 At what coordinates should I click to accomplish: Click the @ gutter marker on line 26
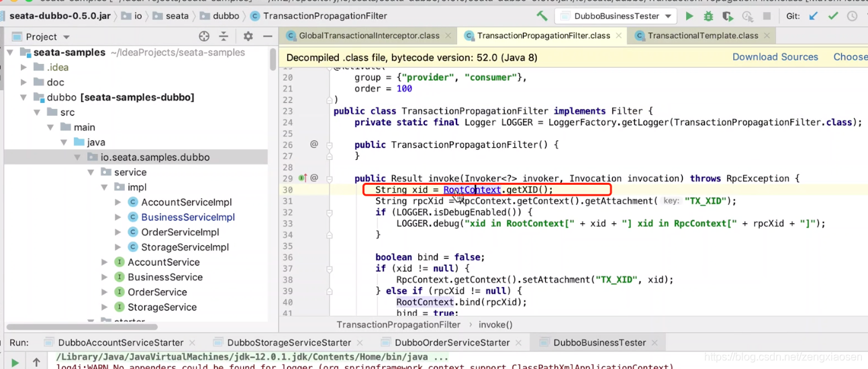314,145
